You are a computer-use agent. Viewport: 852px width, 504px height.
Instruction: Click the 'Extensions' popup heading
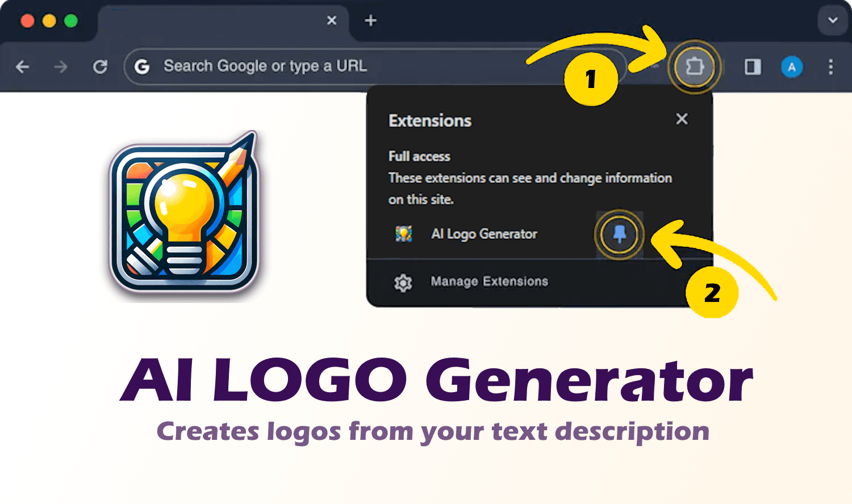tap(430, 121)
